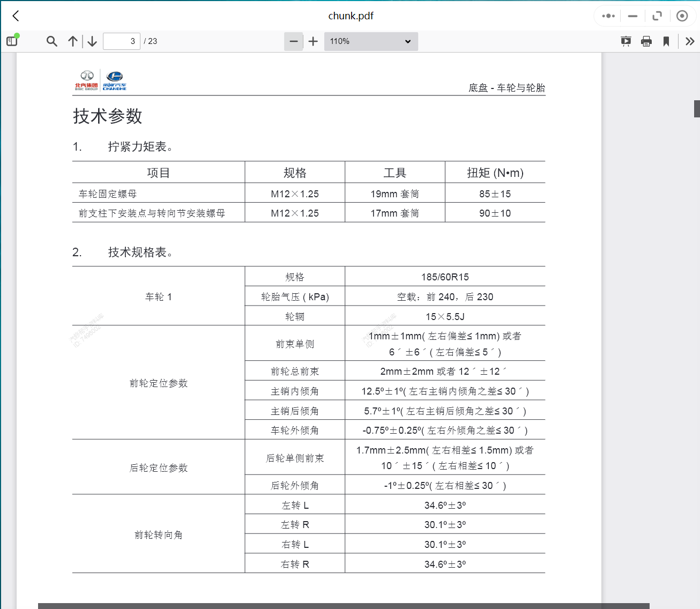This screenshot has height=609, width=700.
Task: Click the vertical scrollbar on the right
Action: pos(696,108)
